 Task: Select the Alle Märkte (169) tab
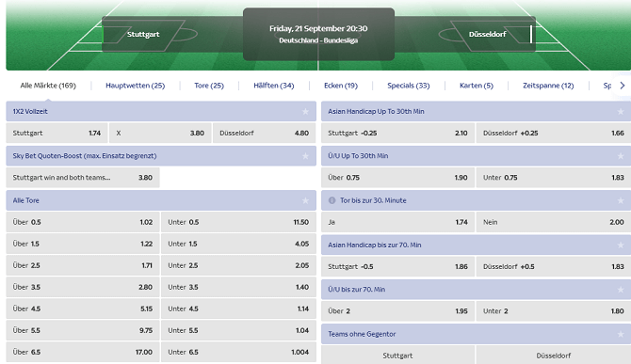tap(48, 86)
